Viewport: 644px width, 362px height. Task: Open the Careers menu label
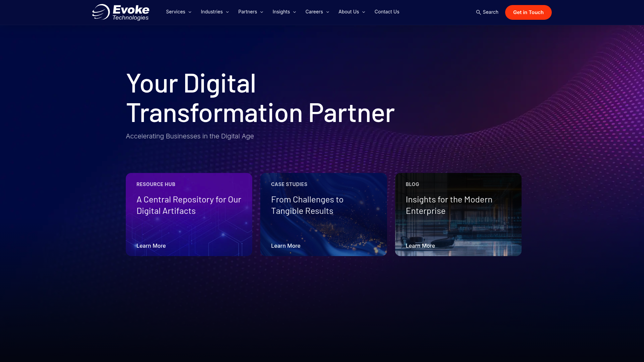click(314, 12)
